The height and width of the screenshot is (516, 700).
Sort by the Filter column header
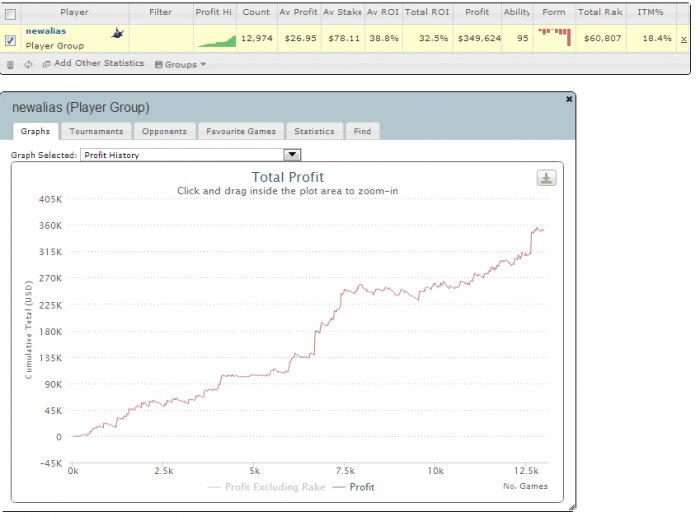(x=161, y=12)
